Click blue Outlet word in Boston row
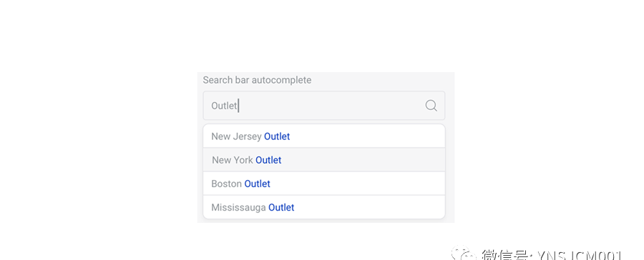Image resolution: width=644 pixels, height=260 pixels. (257, 184)
